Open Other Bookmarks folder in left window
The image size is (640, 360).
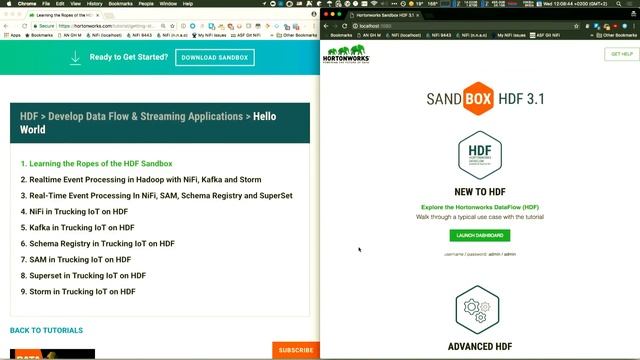[x=297, y=36]
